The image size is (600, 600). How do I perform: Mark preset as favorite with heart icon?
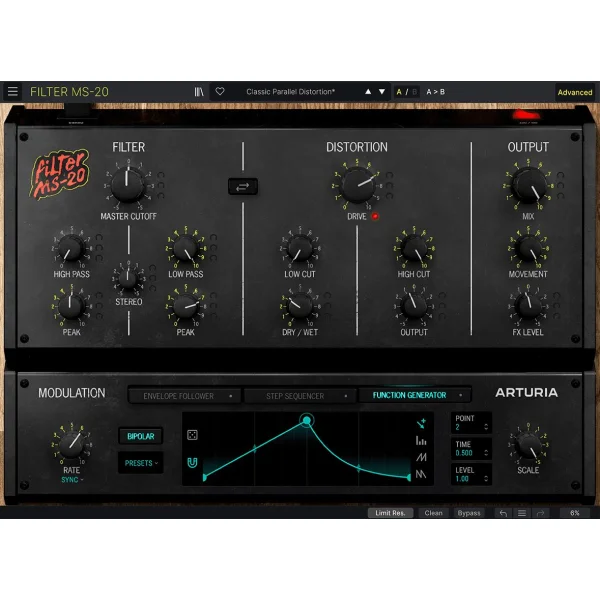coord(220,91)
